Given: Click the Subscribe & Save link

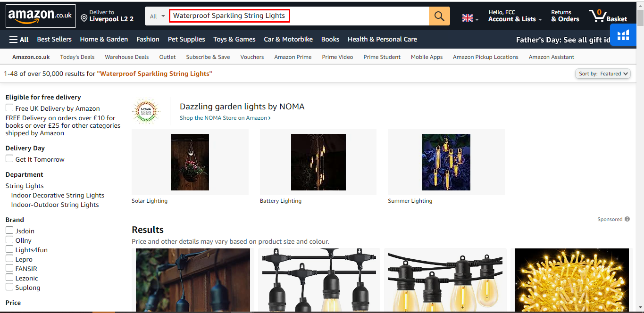Looking at the screenshot, I should (x=208, y=57).
